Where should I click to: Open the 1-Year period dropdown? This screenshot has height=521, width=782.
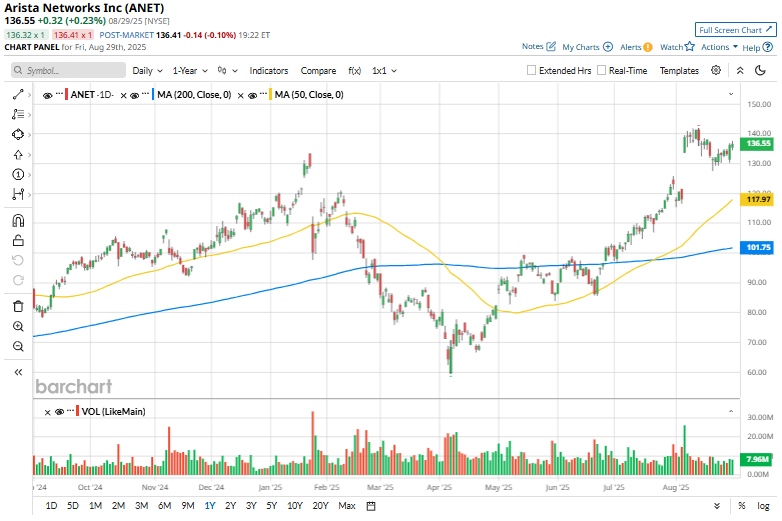(190, 71)
